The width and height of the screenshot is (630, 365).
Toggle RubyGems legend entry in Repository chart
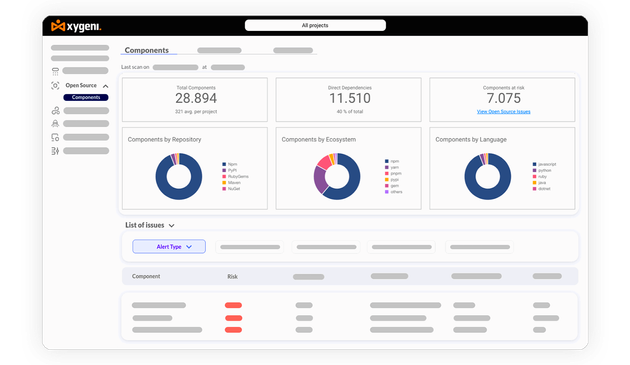click(x=235, y=176)
